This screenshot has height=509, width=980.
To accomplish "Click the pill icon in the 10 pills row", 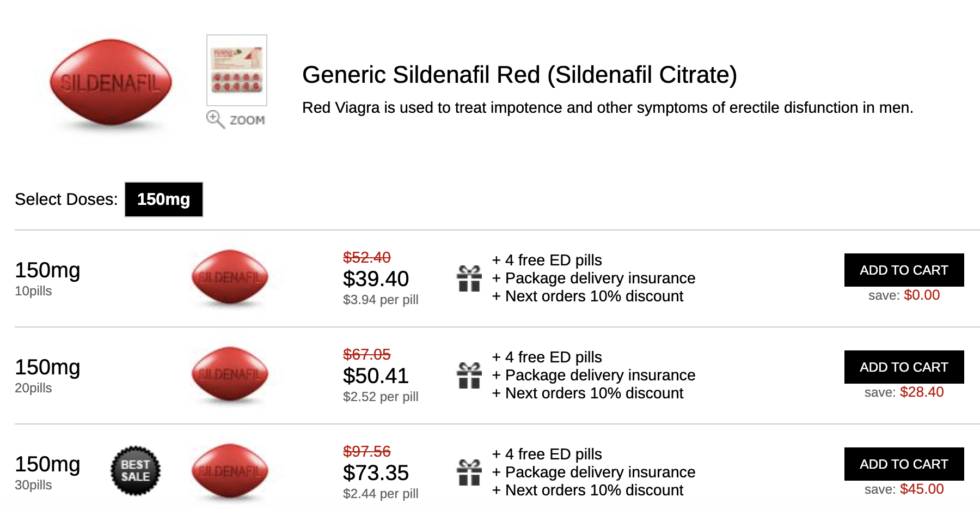I will [x=229, y=277].
